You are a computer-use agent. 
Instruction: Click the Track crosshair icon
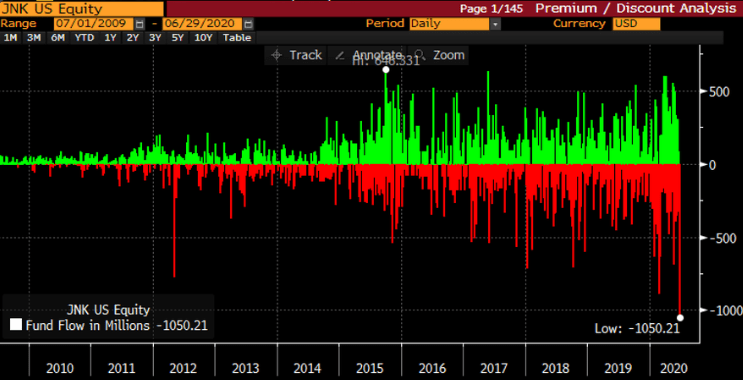click(x=276, y=55)
